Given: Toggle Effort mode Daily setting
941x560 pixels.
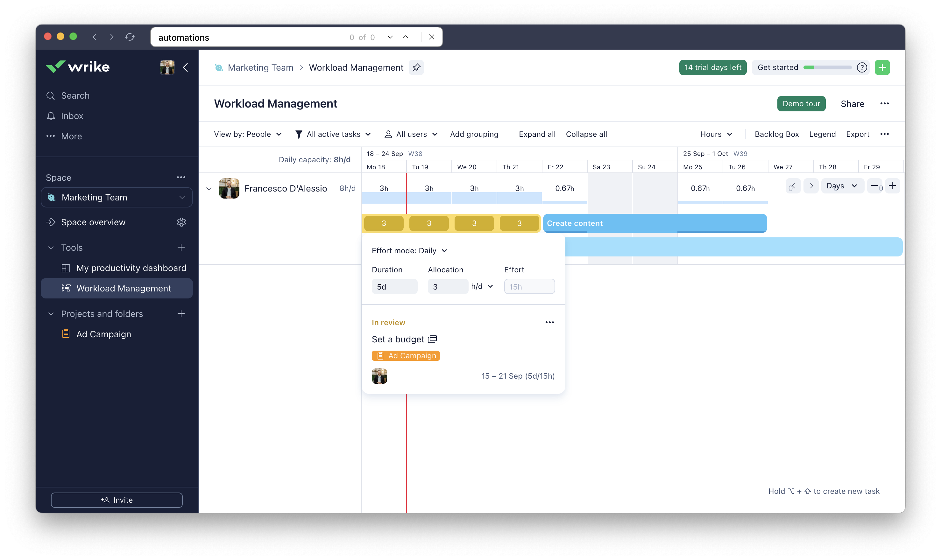Looking at the screenshot, I should tap(409, 251).
